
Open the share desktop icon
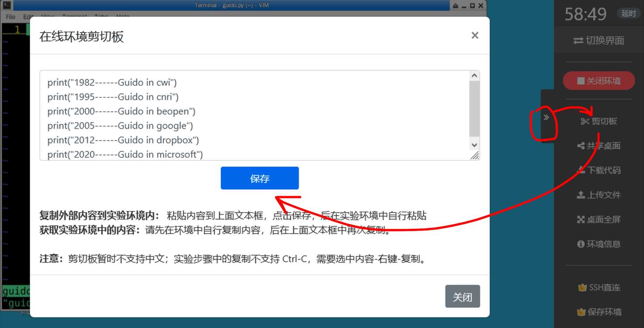click(581, 146)
